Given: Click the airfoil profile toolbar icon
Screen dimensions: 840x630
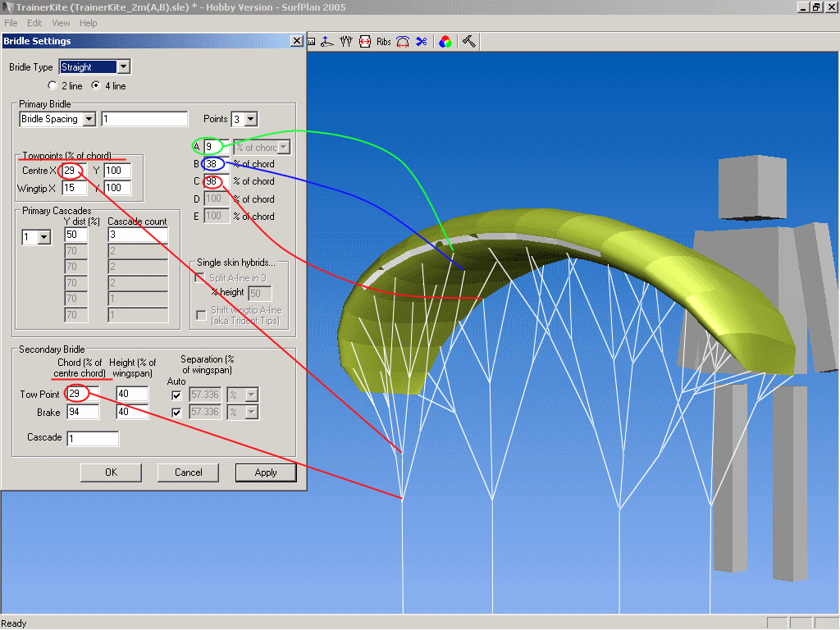Looking at the screenshot, I should [327, 41].
